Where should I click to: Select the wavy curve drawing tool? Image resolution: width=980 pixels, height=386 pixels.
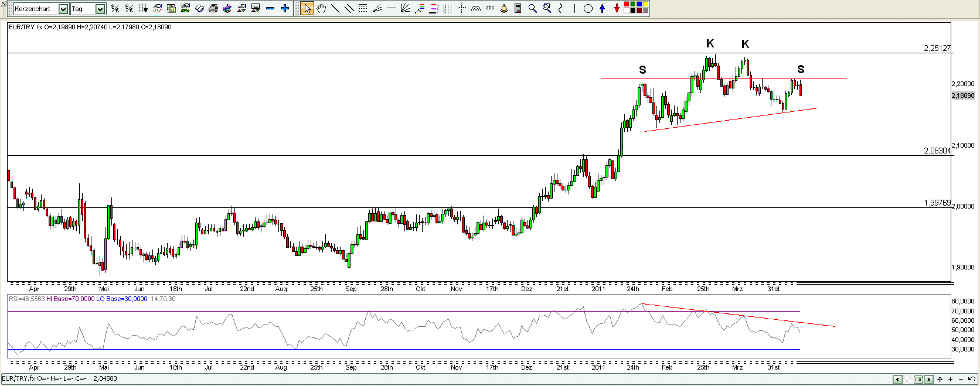click(x=560, y=8)
